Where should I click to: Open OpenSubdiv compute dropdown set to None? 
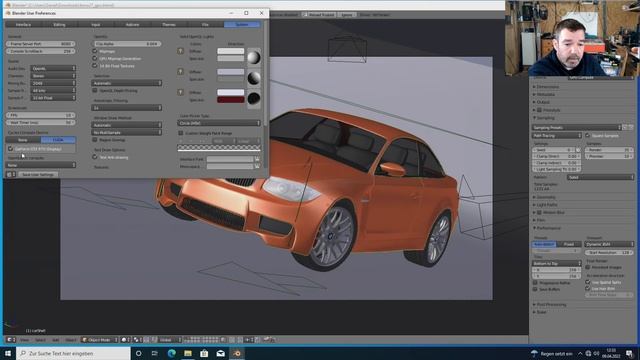coord(41,165)
